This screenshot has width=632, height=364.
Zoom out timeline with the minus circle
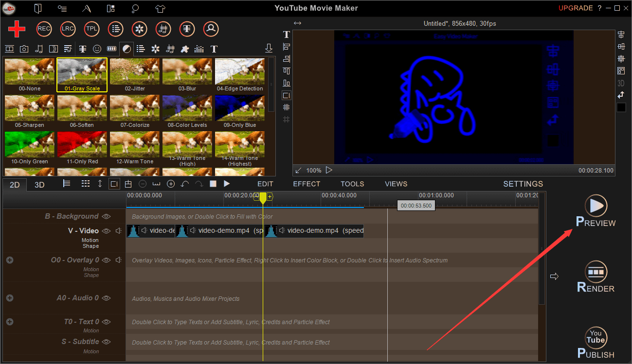pyautogui.click(x=143, y=184)
